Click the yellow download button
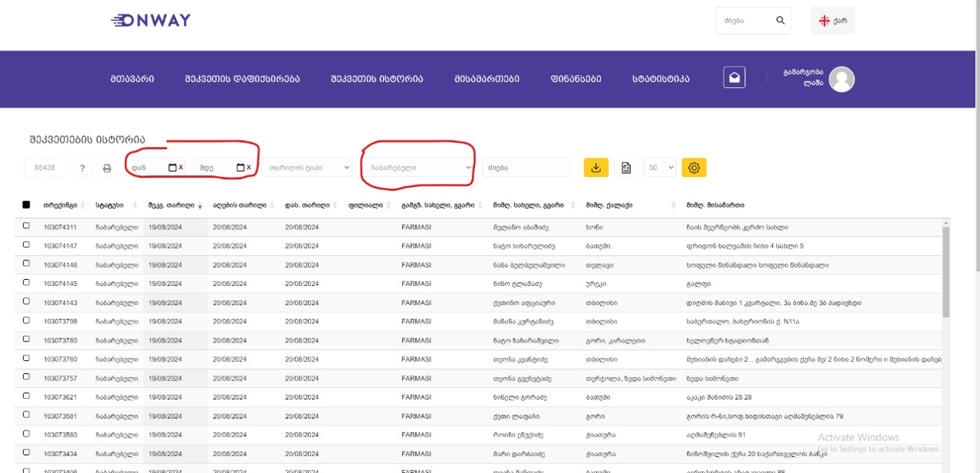 tap(595, 168)
